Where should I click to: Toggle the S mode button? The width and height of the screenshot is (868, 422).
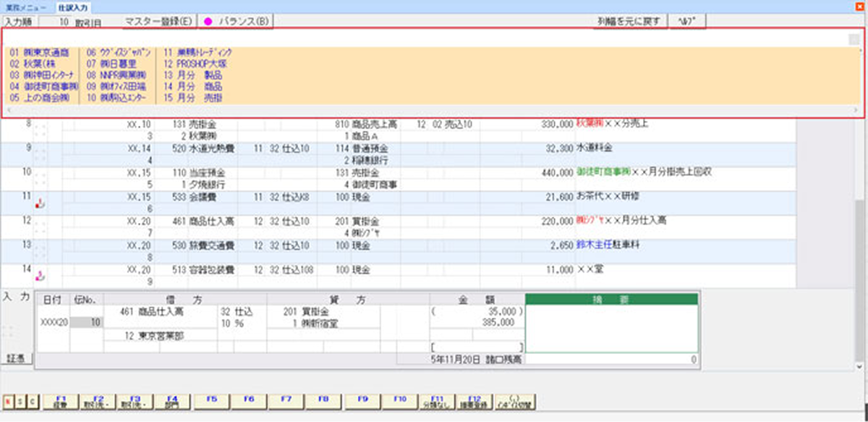pos(20,400)
